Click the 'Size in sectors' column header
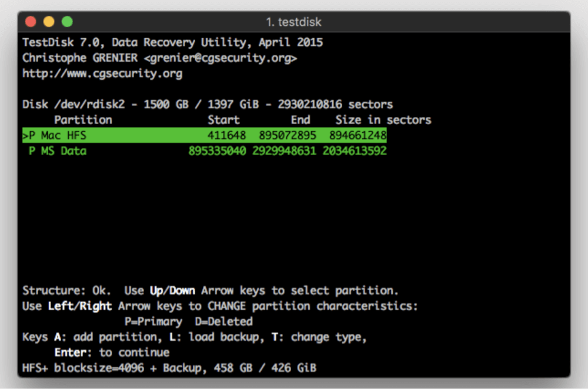Image resolution: width=588 pixels, height=389 pixels. [383, 120]
